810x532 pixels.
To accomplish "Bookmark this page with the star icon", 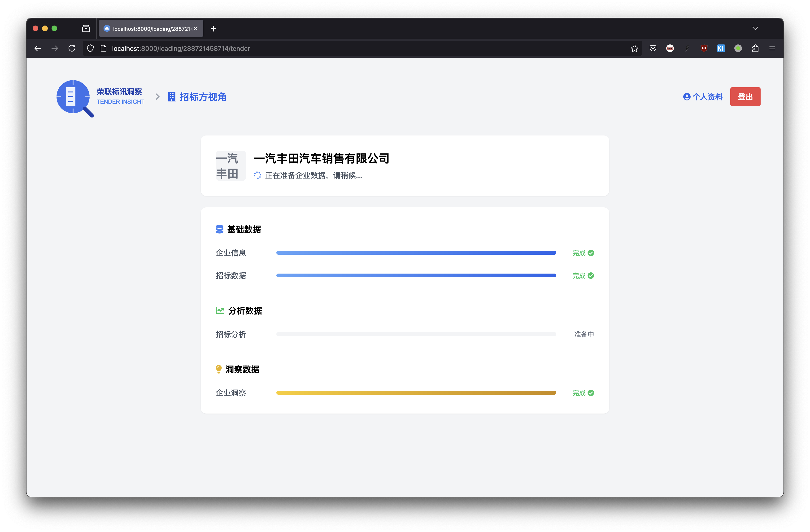I will coord(634,48).
